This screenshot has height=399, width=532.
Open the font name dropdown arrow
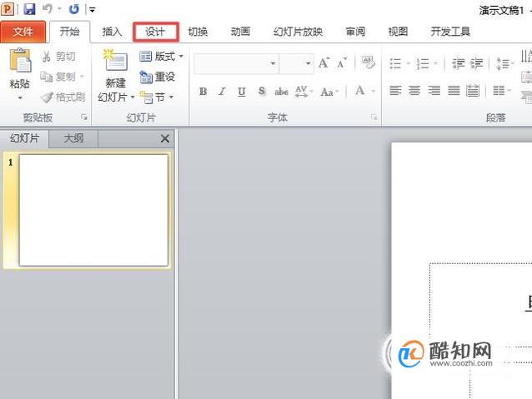point(273,63)
